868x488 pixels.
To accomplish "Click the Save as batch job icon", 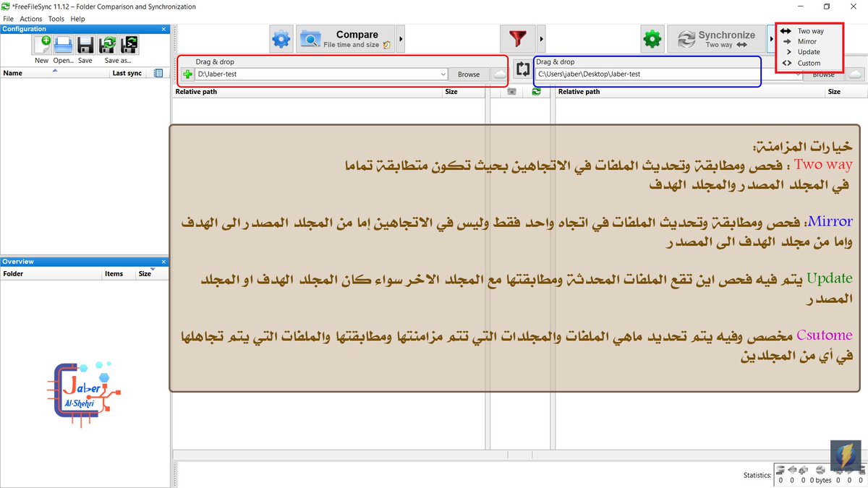I will [x=129, y=45].
